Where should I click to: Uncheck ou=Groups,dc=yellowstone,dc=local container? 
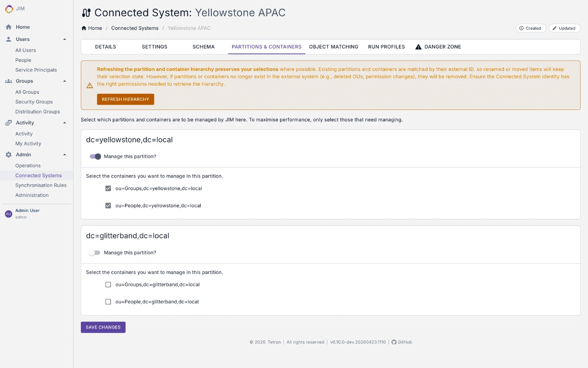click(x=108, y=188)
